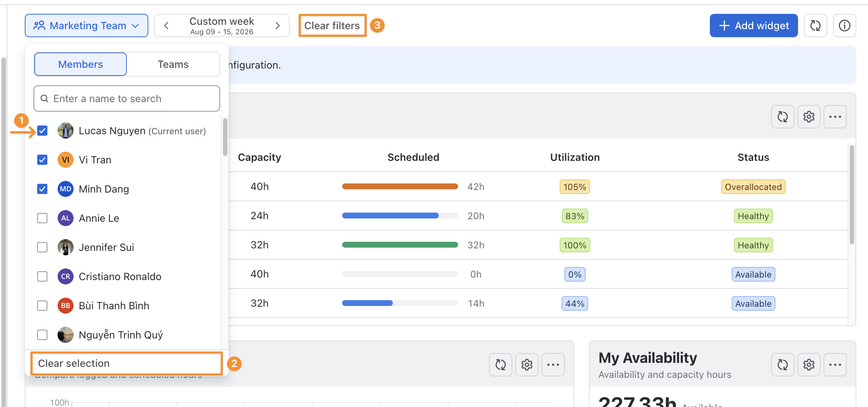Click the Clear filters button
This screenshot has height=407, width=868.
pos(332,26)
